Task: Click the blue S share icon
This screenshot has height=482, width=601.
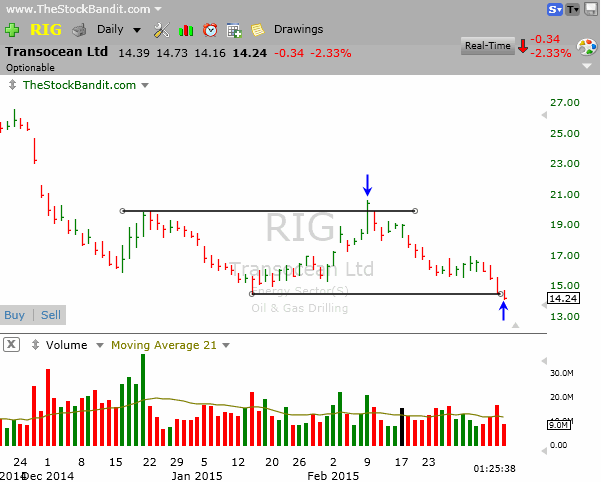Action: tap(554, 9)
